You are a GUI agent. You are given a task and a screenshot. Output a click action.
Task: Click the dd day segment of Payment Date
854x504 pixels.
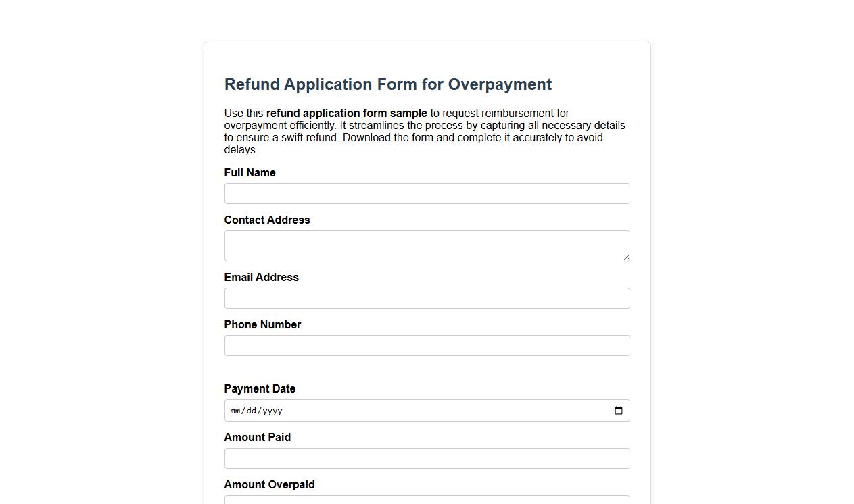click(x=250, y=410)
